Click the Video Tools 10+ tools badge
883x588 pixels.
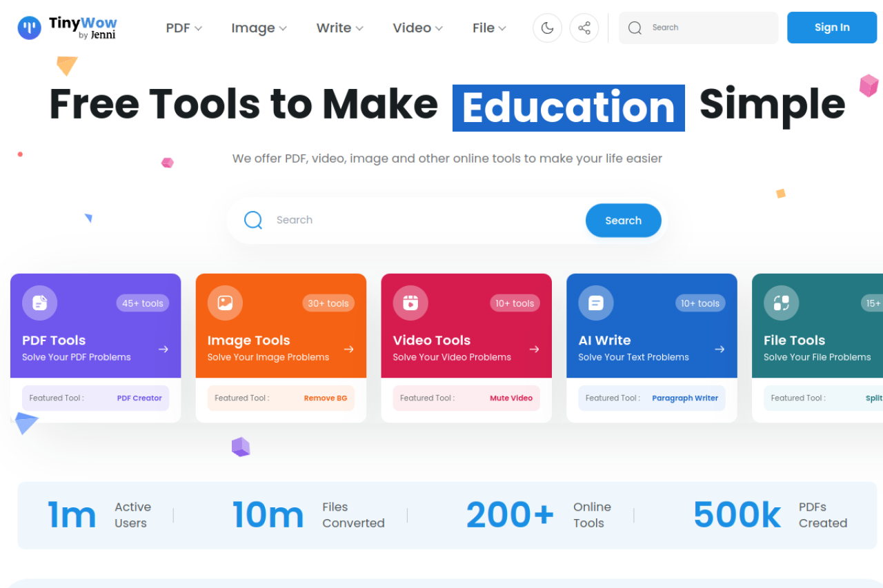(515, 303)
